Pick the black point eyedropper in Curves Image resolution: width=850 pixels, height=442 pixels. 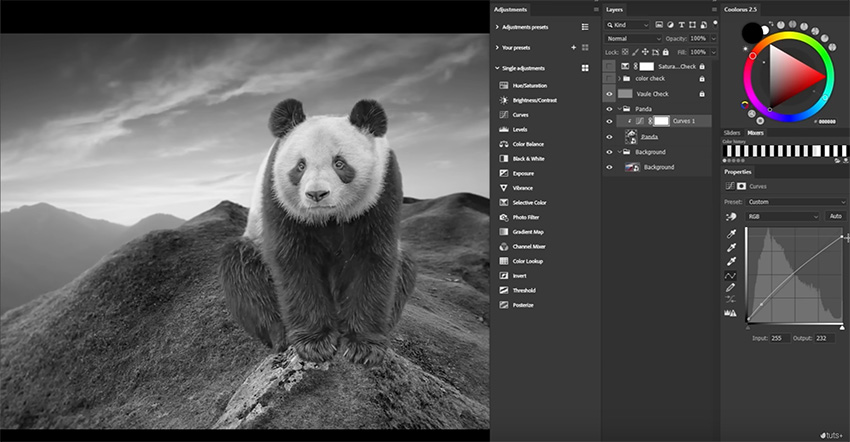[730, 233]
